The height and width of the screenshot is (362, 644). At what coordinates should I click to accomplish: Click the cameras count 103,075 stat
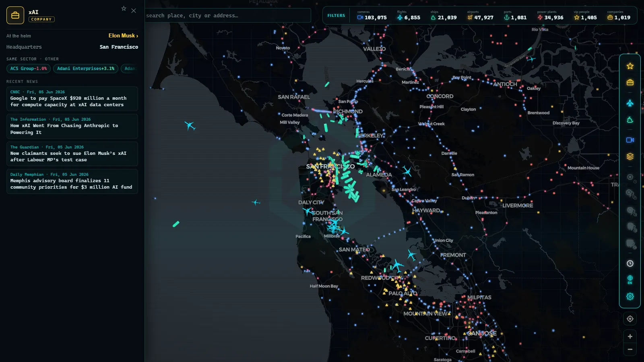[x=372, y=16]
